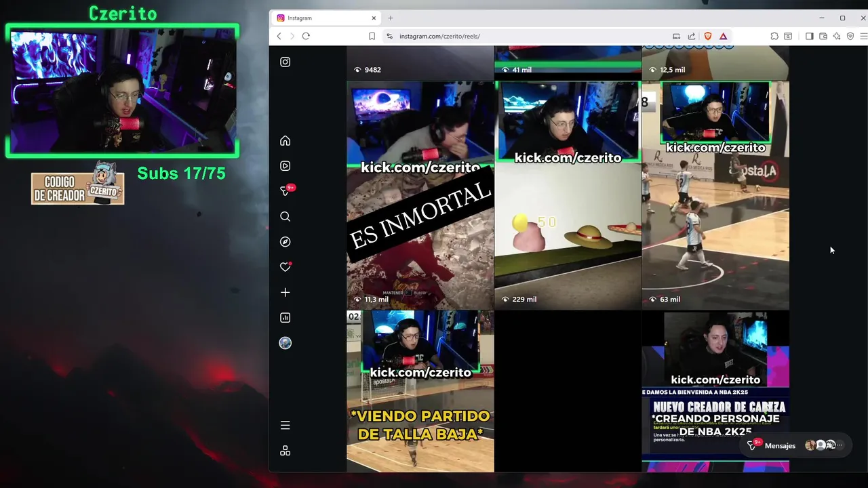Minimize the browser window

822,18
